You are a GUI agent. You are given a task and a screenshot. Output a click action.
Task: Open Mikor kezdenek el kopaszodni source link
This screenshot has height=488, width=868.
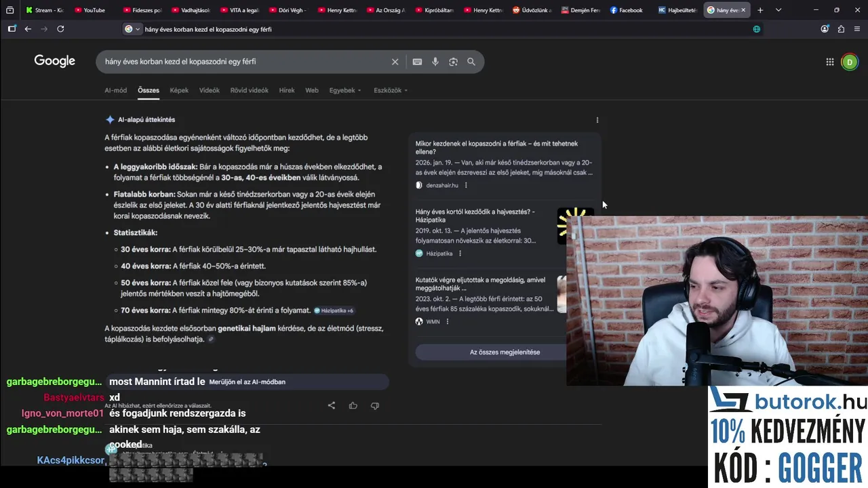pyautogui.click(x=497, y=148)
